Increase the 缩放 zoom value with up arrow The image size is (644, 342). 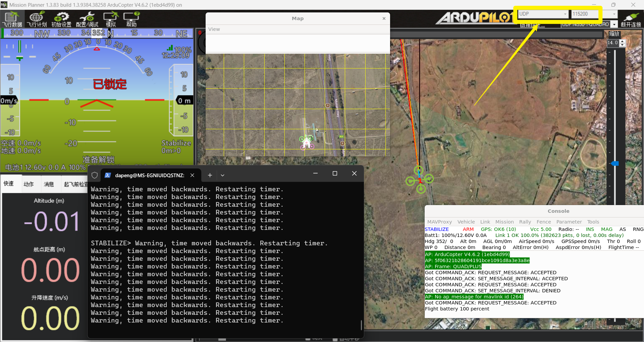[623, 41]
